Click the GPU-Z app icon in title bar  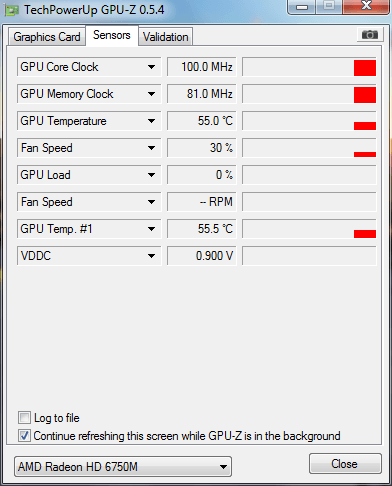click(11, 11)
